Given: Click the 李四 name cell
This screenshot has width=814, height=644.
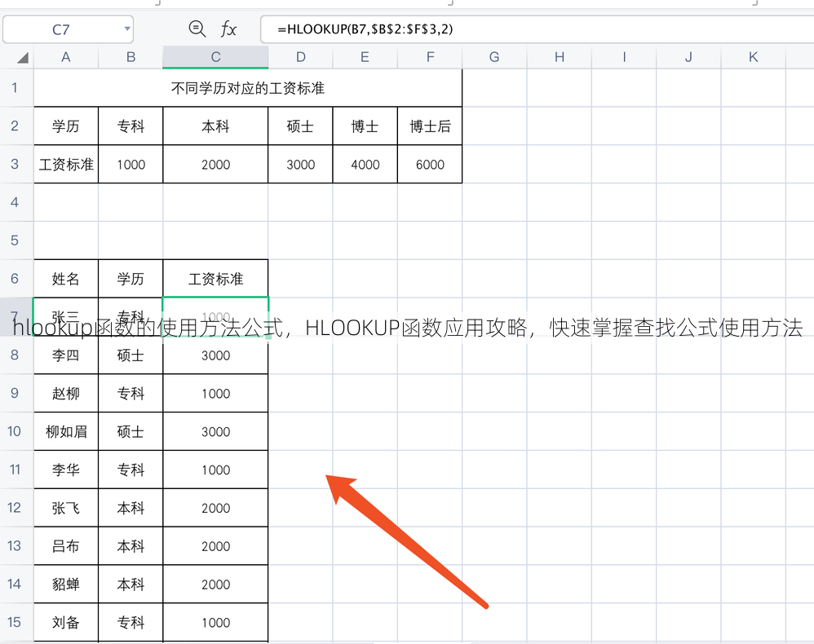Looking at the screenshot, I should pyautogui.click(x=66, y=355).
